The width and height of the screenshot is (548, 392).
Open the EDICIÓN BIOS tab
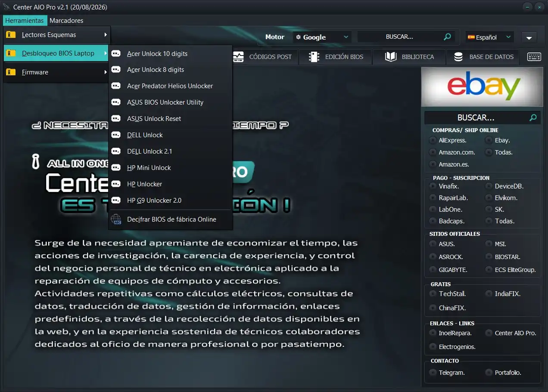pos(335,57)
